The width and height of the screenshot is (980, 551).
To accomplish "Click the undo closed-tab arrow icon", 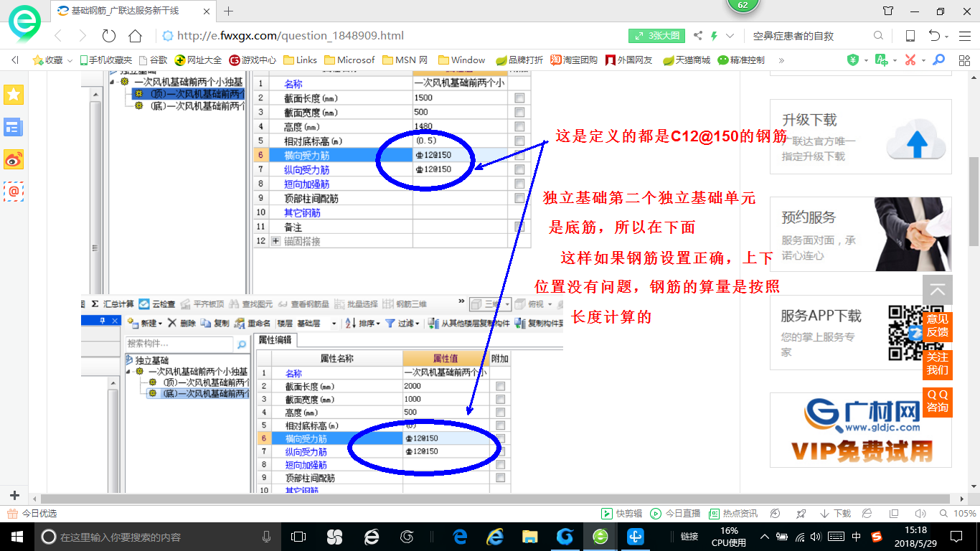I will (934, 36).
